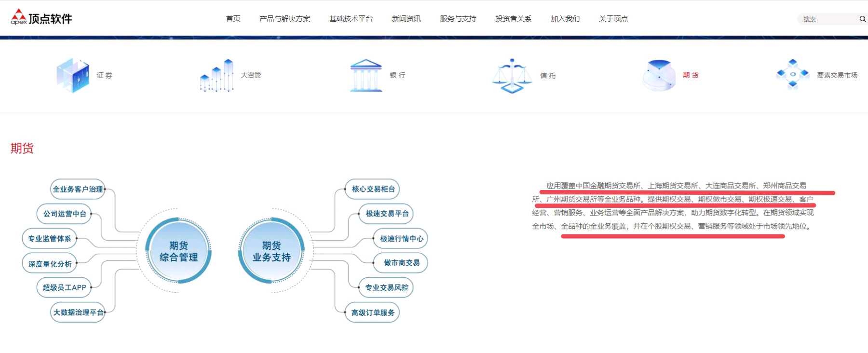Viewport: 868px width, 353px height.
Task: Select the 银行 bank building icon
Action: pyautogui.click(x=366, y=75)
